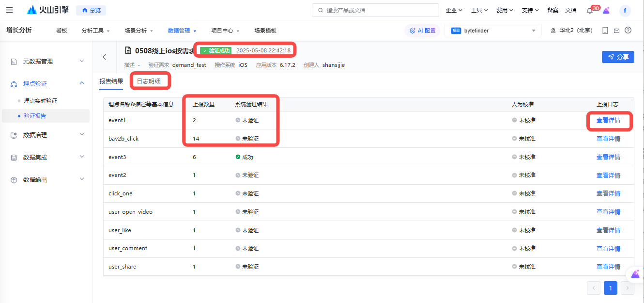Open the help question mark icon

coord(628,31)
